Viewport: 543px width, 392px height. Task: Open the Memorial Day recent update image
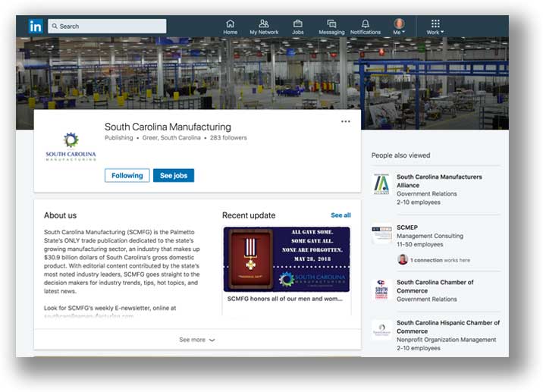(287, 259)
